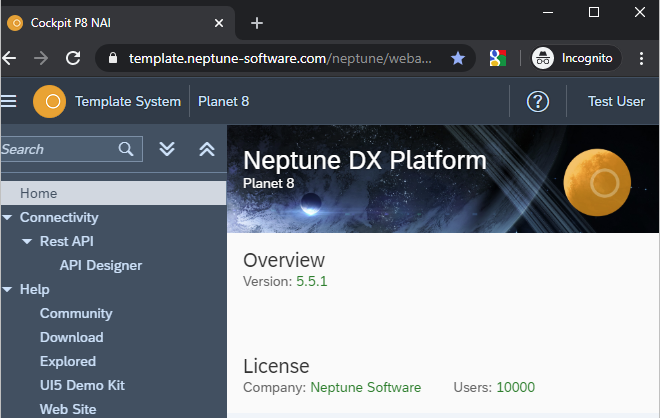Open the Chrome three-dot menu
This screenshot has width=660, height=418.
[x=641, y=58]
